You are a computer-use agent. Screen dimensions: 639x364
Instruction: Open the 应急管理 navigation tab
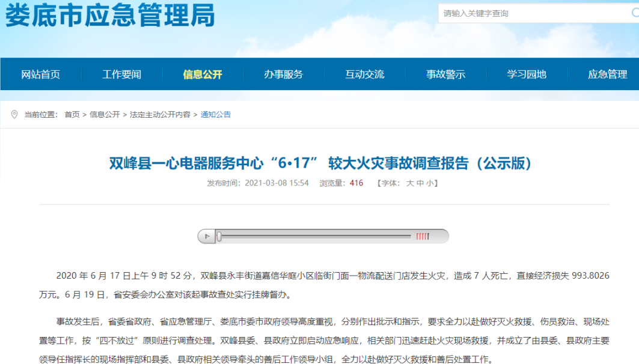click(x=607, y=74)
